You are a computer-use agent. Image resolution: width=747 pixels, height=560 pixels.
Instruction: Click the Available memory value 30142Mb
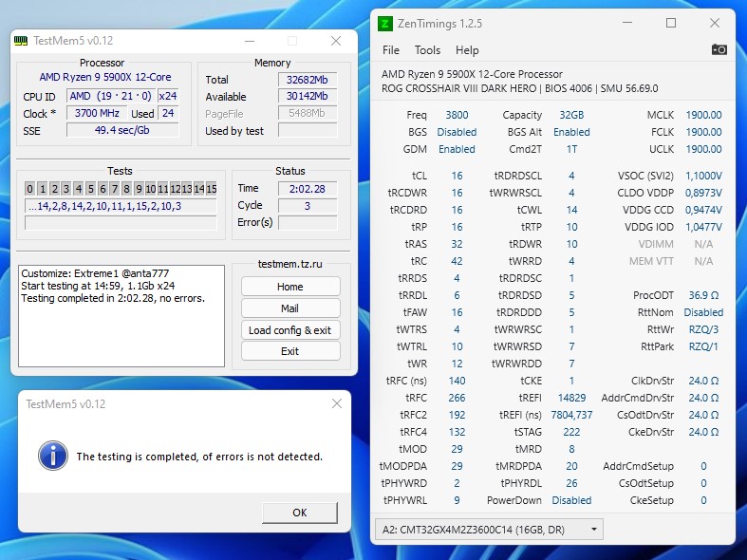[x=308, y=96]
